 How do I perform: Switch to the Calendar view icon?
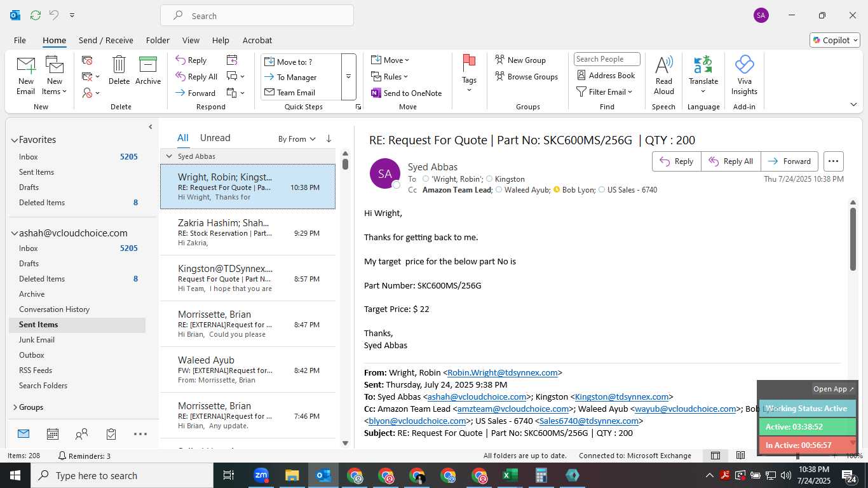(53, 434)
